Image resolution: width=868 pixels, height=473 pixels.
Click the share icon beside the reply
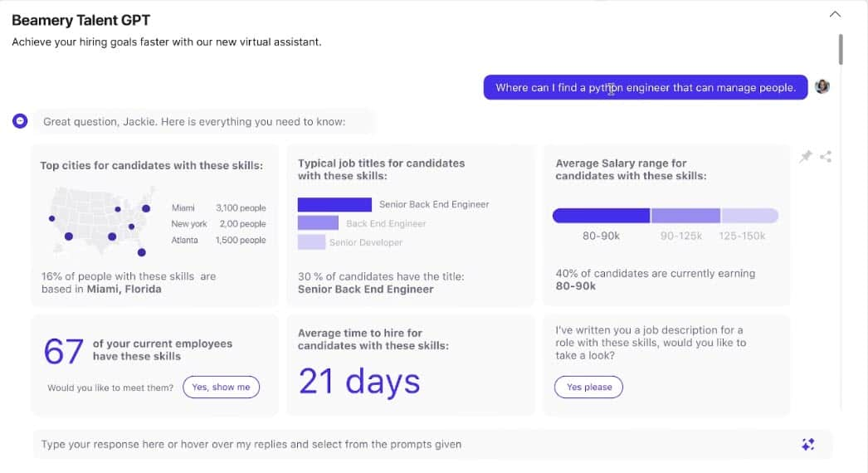826,156
